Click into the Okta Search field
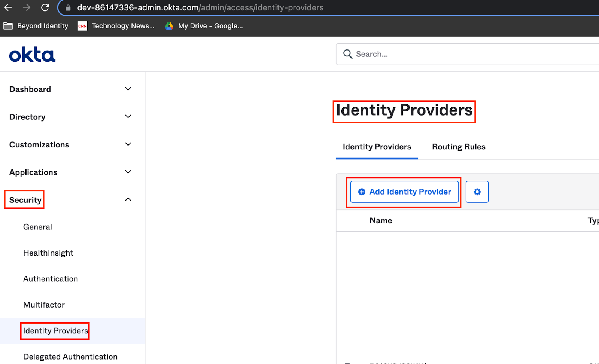The width and height of the screenshot is (599, 364). [468, 54]
